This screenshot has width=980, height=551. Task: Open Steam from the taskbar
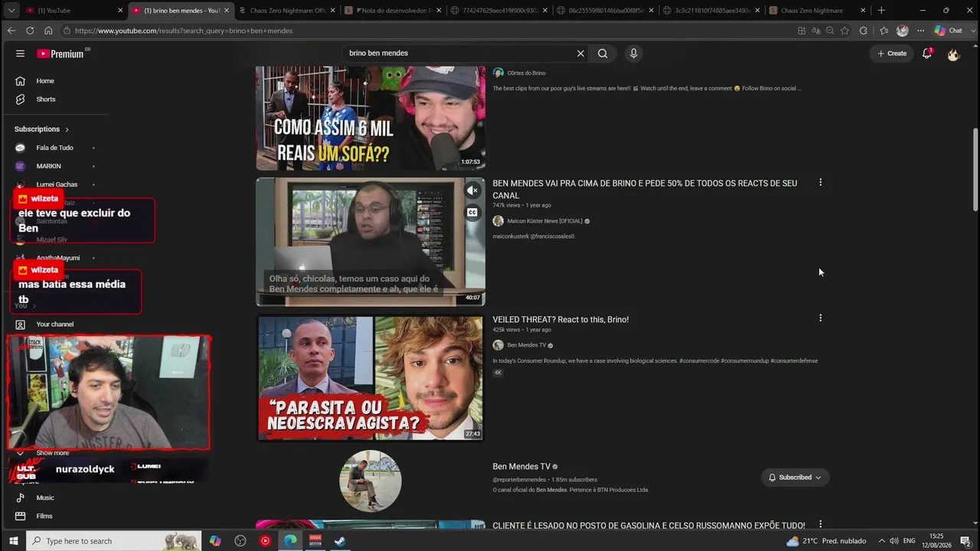point(340,541)
